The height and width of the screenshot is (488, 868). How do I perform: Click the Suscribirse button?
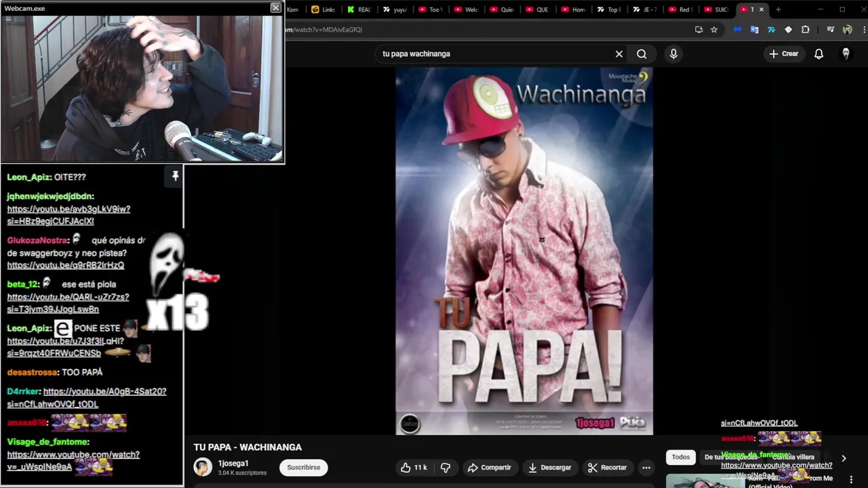(x=303, y=468)
